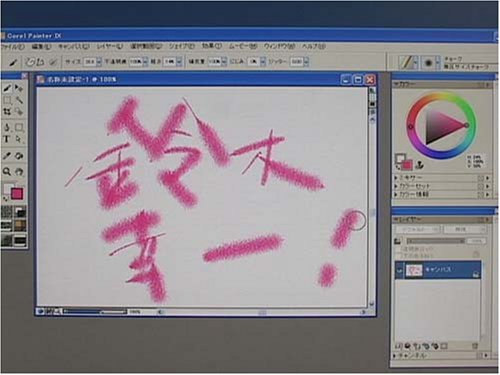Click the pink main color swatch in toolbox
This screenshot has height=375, width=500.
[x=17, y=194]
